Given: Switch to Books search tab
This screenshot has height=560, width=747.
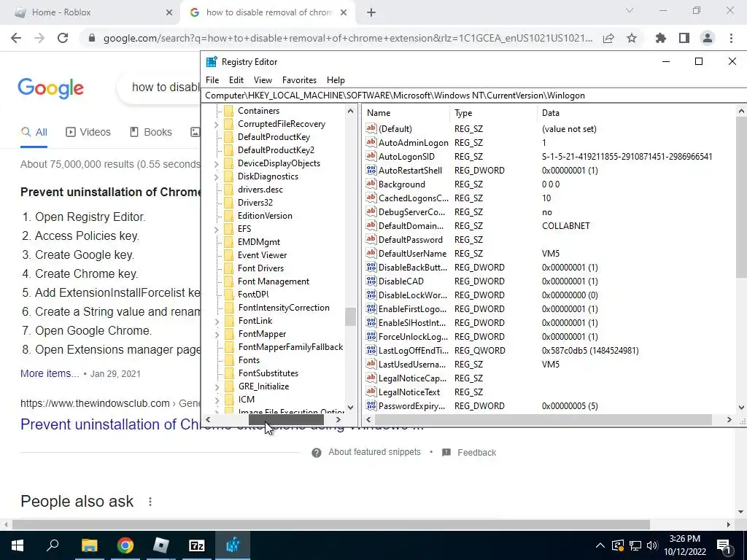Looking at the screenshot, I should coord(151,132).
